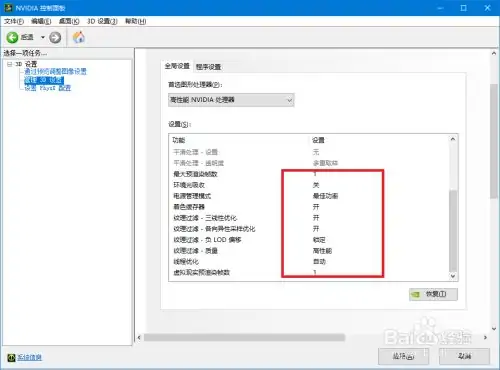Click the 后退 back label button
The height and width of the screenshot is (370, 500).
click(x=27, y=37)
